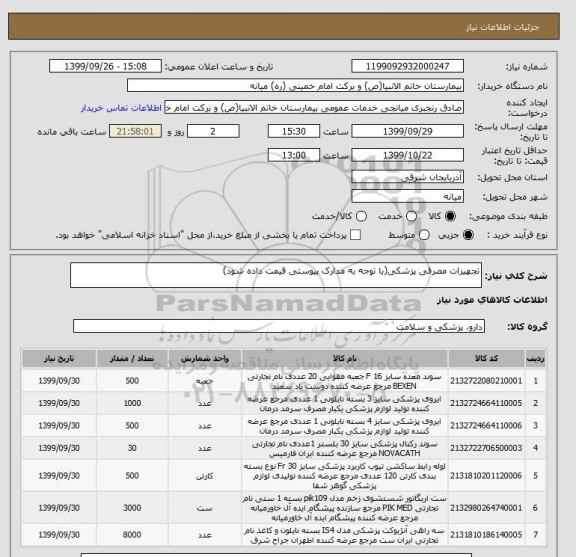Click the NOVACATH rectal tube item name
Screen dimensions: 576x557
pyautogui.click(x=345, y=449)
